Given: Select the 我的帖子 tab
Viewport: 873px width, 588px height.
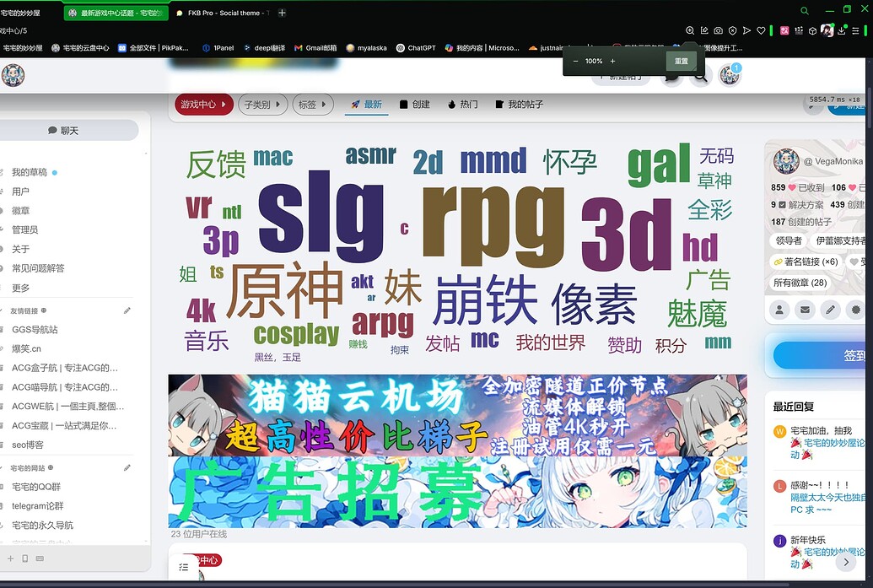Looking at the screenshot, I should (519, 105).
